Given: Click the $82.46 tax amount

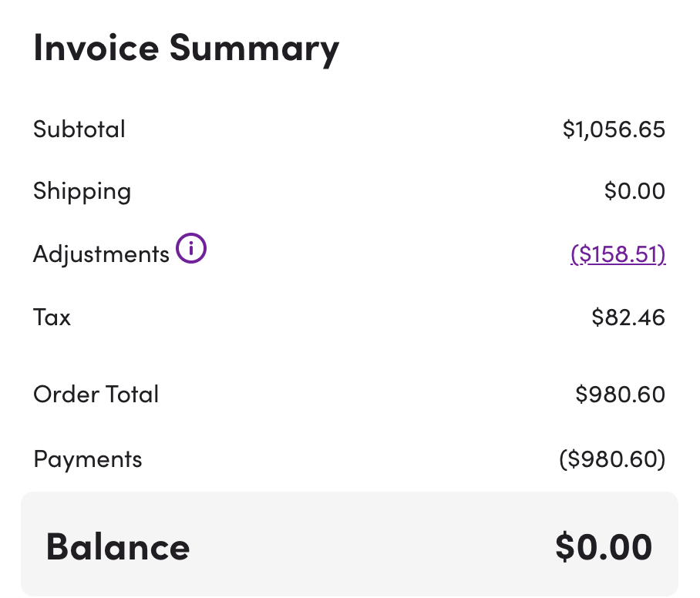Looking at the screenshot, I should point(628,317).
